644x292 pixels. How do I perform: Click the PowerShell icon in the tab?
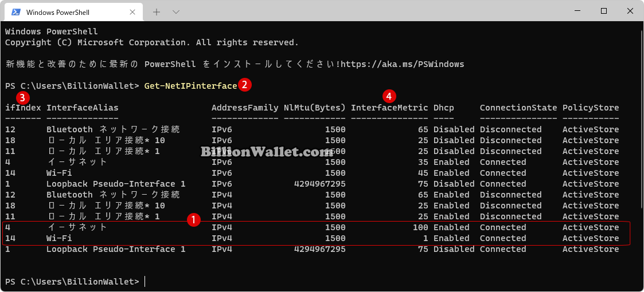(15, 12)
